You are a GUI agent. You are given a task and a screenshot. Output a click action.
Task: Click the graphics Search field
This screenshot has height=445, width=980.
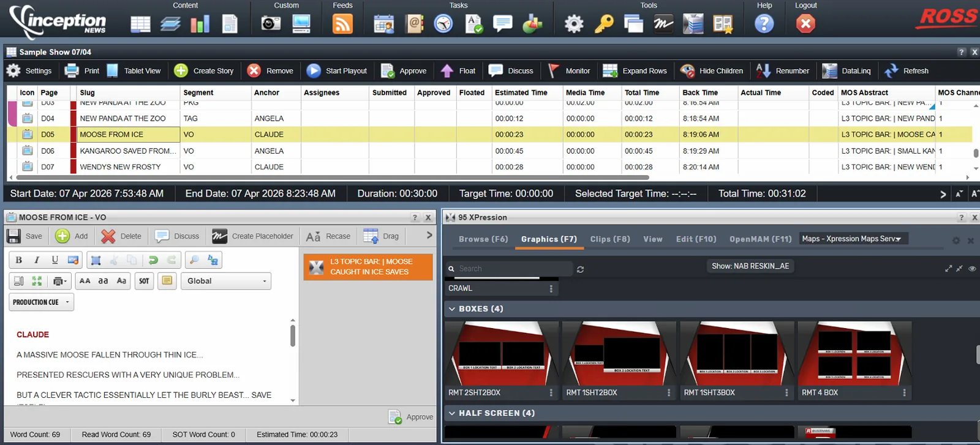(510, 269)
